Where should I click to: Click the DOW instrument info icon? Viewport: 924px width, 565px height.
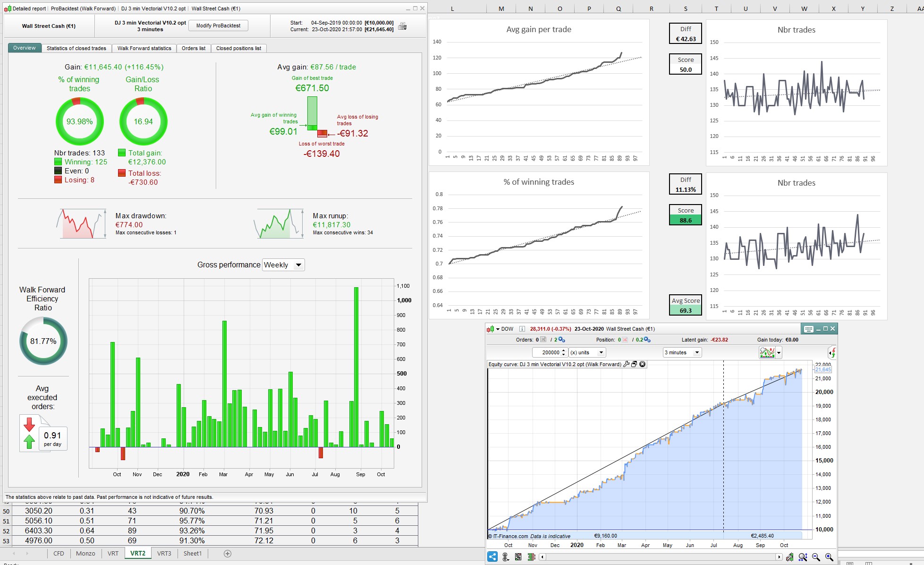[522, 329]
